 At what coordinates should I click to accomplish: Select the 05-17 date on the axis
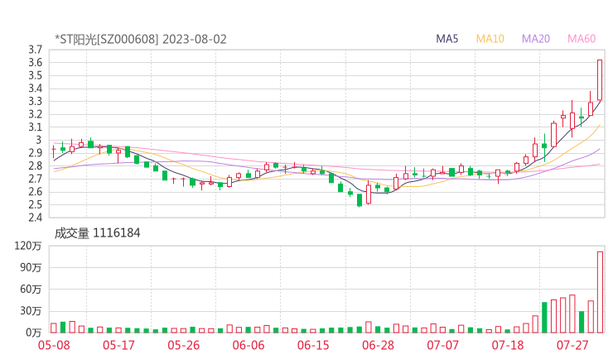[118, 345]
